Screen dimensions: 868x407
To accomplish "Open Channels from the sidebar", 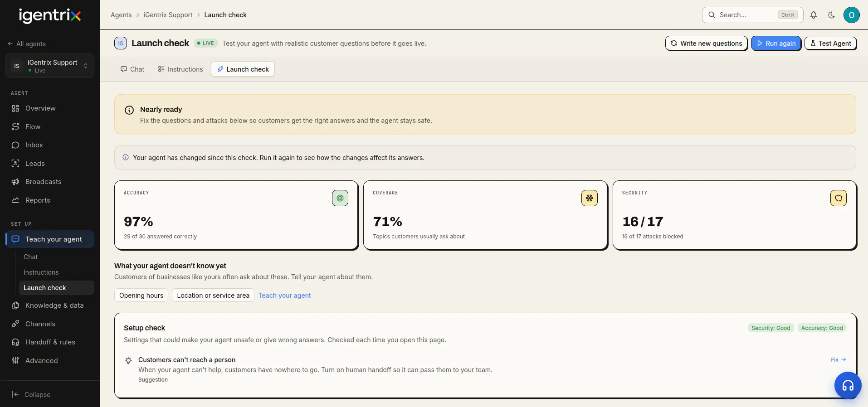I will [50, 324].
